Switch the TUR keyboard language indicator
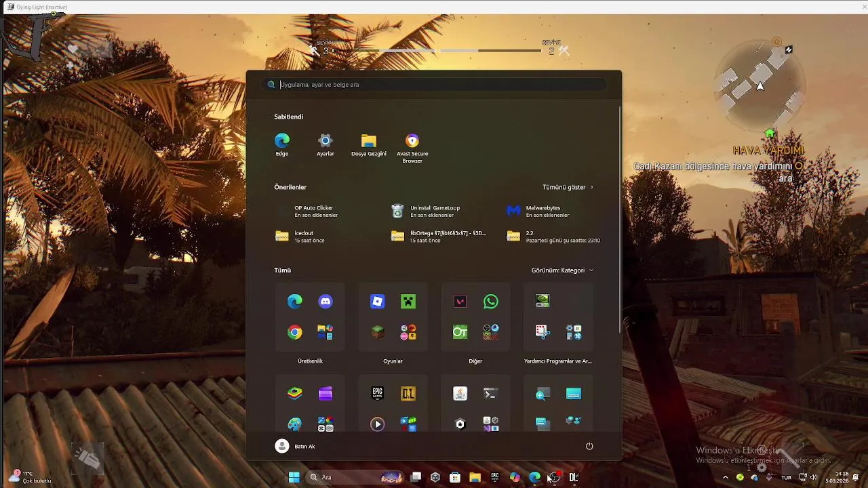868x488 pixels. coord(786,477)
